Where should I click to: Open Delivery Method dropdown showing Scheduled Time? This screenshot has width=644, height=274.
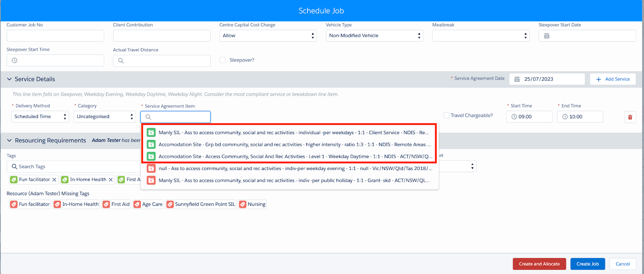40,116
